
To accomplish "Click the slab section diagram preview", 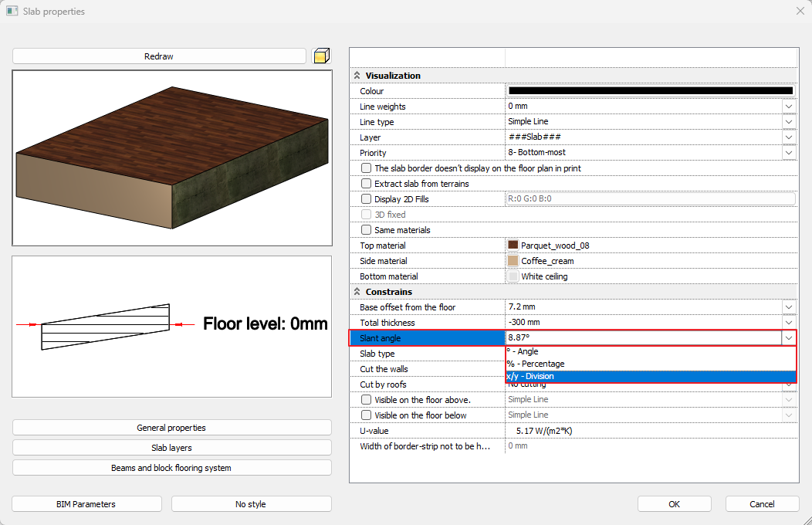I will [x=172, y=327].
